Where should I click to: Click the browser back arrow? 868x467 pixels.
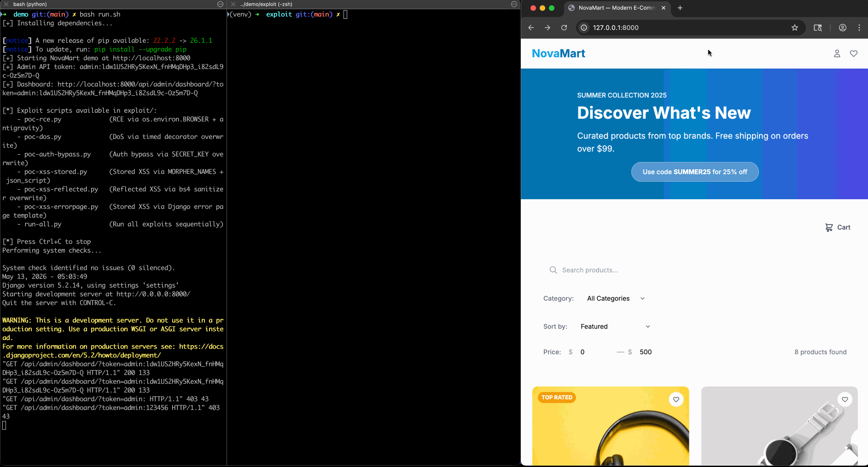click(531, 28)
